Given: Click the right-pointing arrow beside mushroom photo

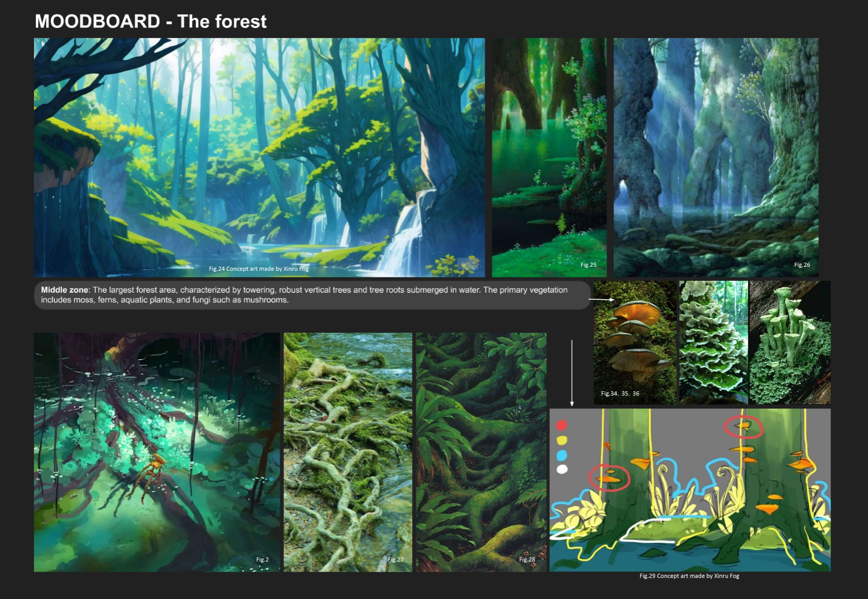Looking at the screenshot, I should pos(602,299).
